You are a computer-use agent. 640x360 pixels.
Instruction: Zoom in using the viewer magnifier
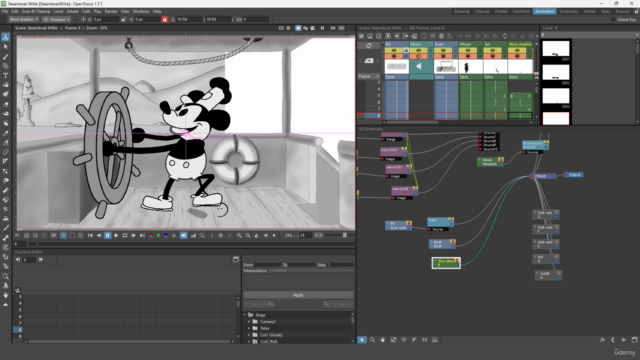click(239, 235)
